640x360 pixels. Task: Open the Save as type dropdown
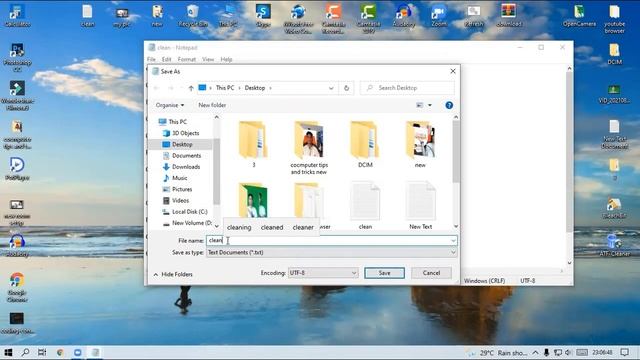point(331,252)
